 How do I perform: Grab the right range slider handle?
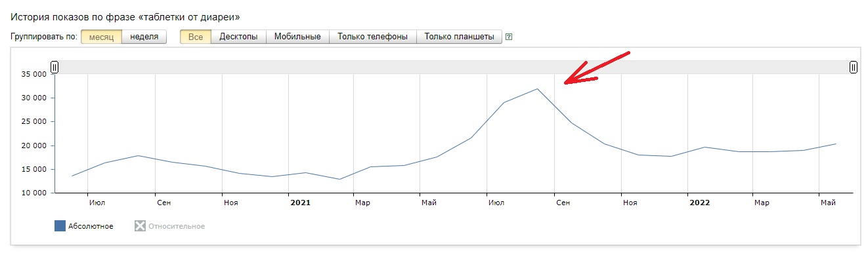click(853, 67)
